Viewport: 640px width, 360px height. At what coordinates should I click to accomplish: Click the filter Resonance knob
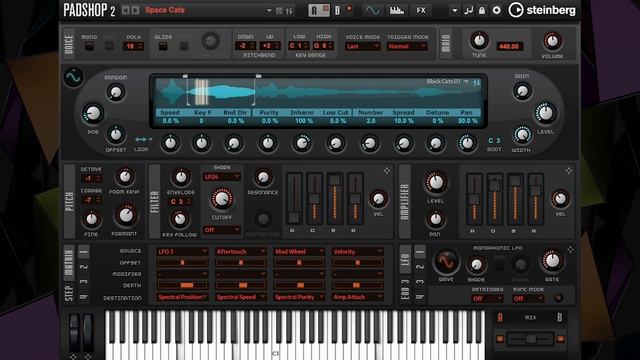[263, 177]
